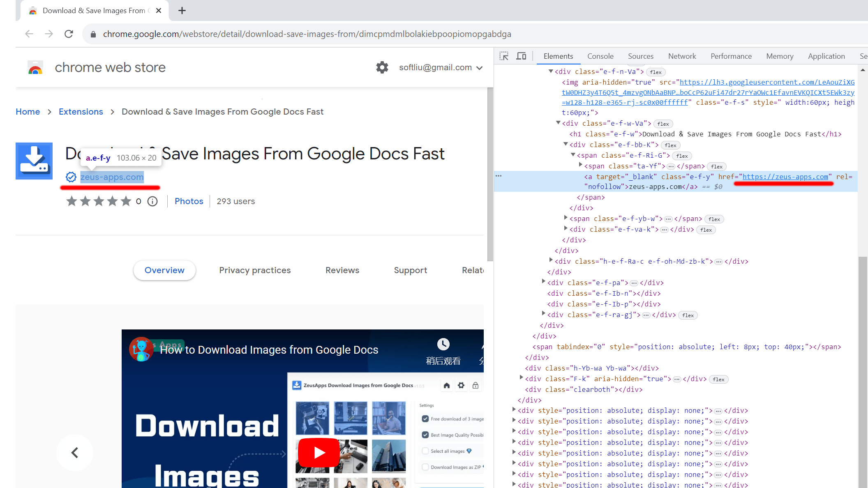Open the softliu@gmail.com account dropdown
The width and height of the screenshot is (868, 488).
[x=441, y=67]
